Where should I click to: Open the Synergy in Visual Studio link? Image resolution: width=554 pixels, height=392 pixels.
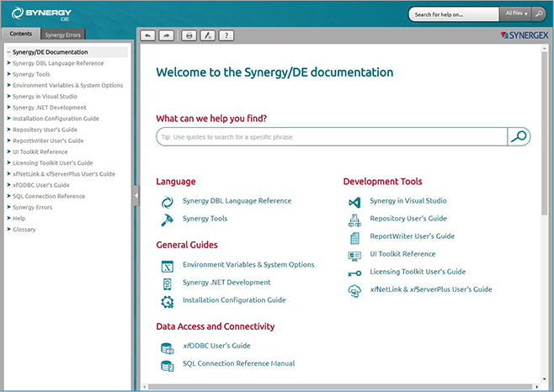pos(408,200)
